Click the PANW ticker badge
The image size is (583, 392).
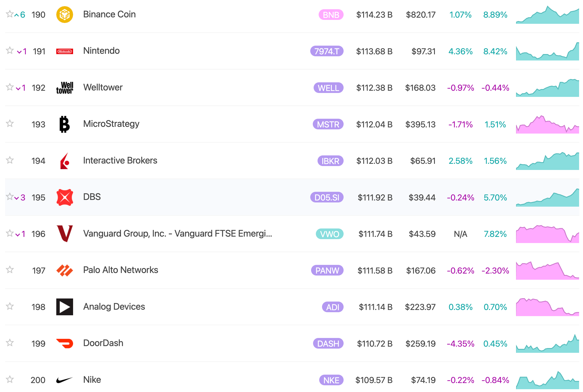click(x=327, y=270)
